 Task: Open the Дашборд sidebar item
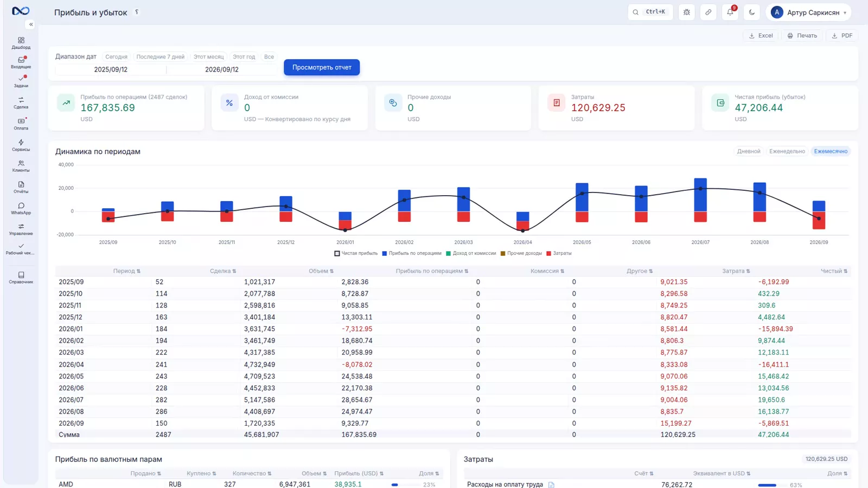(x=21, y=43)
